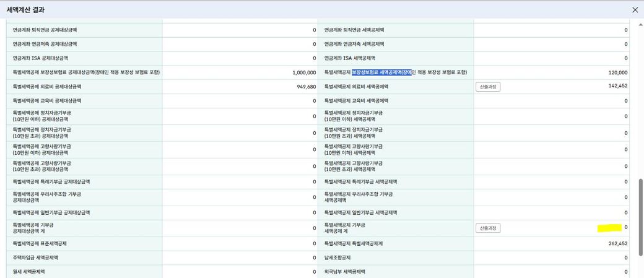Click the yellow highlighted mark in 기부금 row
The height and width of the screenshot is (278, 644).
click(609, 228)
